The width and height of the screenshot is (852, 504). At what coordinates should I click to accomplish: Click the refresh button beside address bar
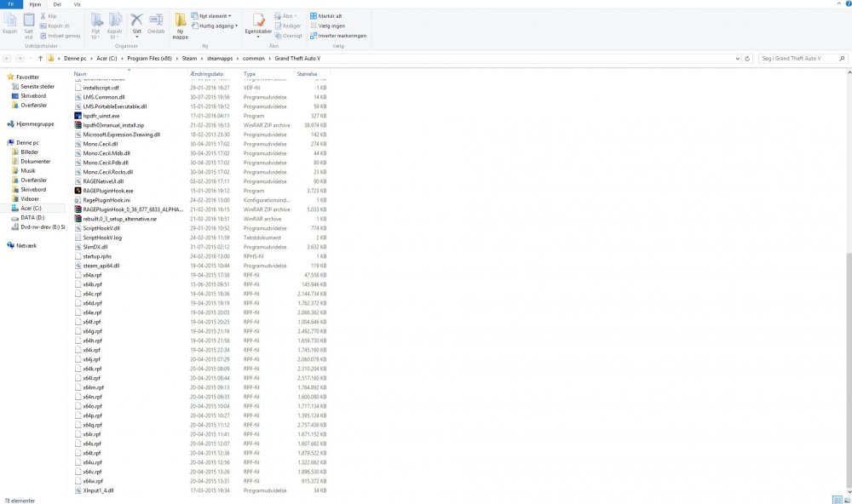tap(748, 58)
